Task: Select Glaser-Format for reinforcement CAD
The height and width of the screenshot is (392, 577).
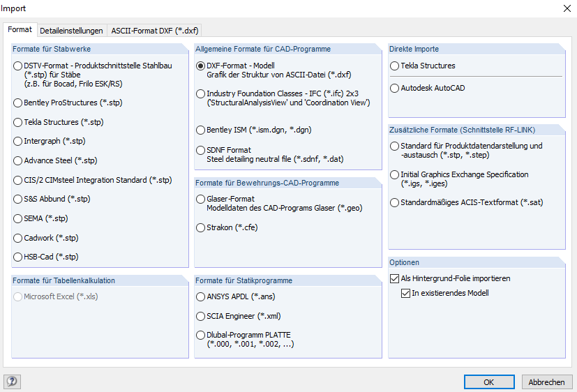Action: click(201, 199)
